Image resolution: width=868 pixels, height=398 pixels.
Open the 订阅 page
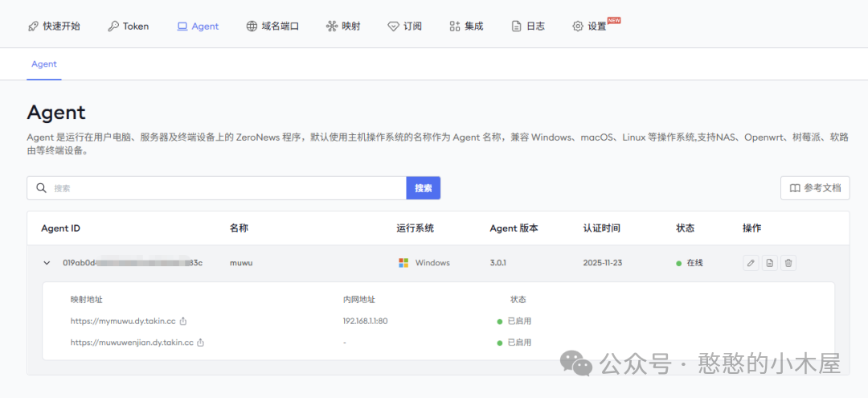pyautogui.click(x=404, y=26)
